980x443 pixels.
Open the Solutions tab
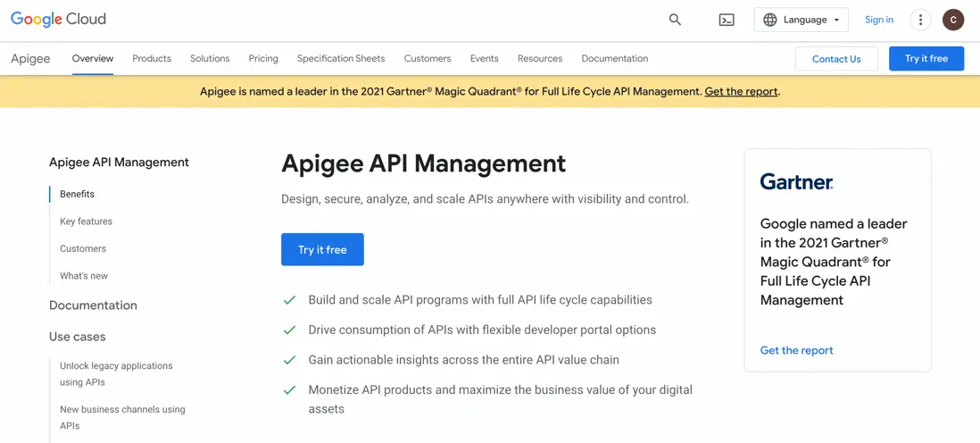pyautogui.click(x=210, y=59)
